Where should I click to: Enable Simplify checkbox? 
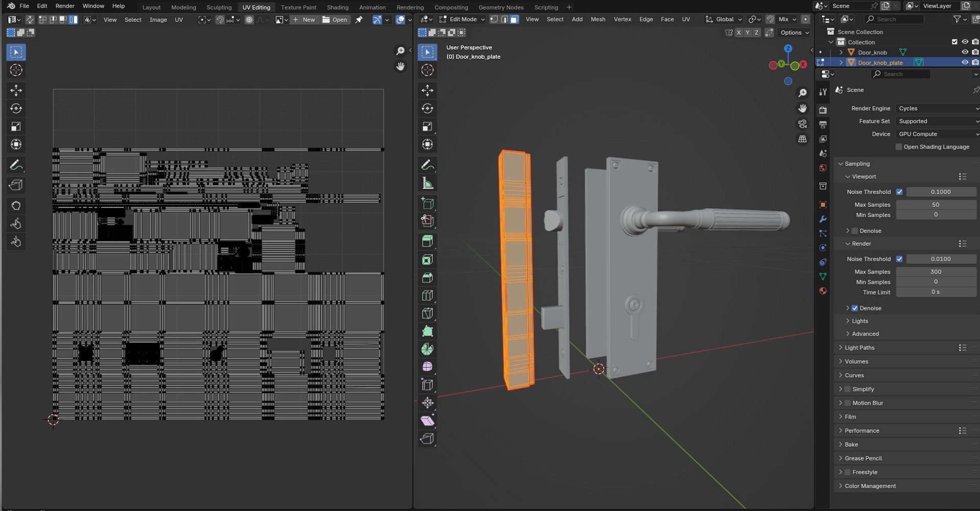pyautogui.click(x=848, y=390)
